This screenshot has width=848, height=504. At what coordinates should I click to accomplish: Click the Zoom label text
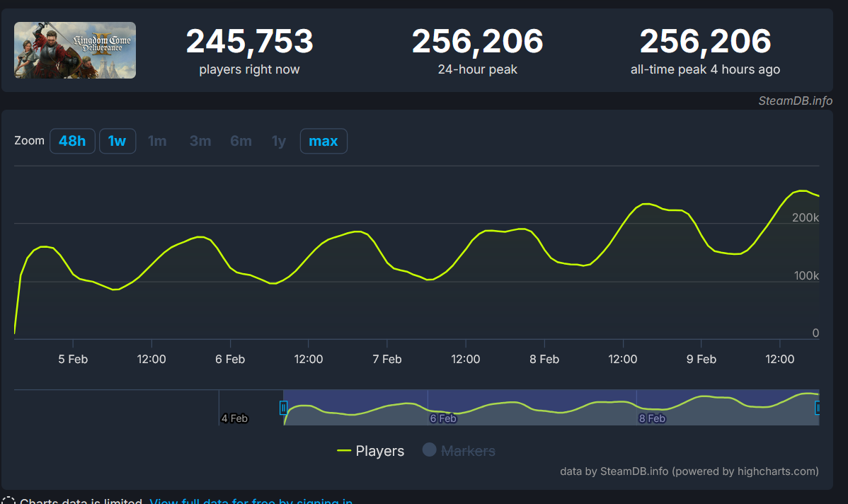coord(29,141)
